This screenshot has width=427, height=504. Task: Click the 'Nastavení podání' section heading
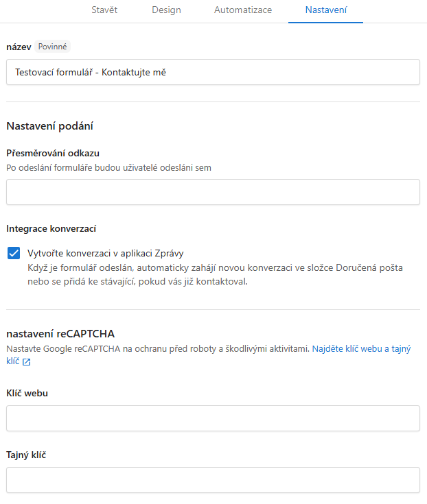click(49, 125)
